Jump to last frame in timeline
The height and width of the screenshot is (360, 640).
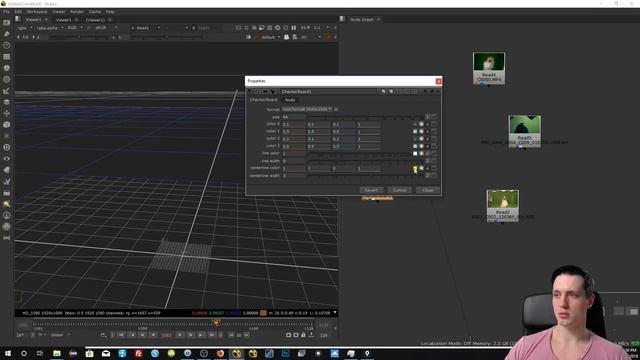coord(212,335)
